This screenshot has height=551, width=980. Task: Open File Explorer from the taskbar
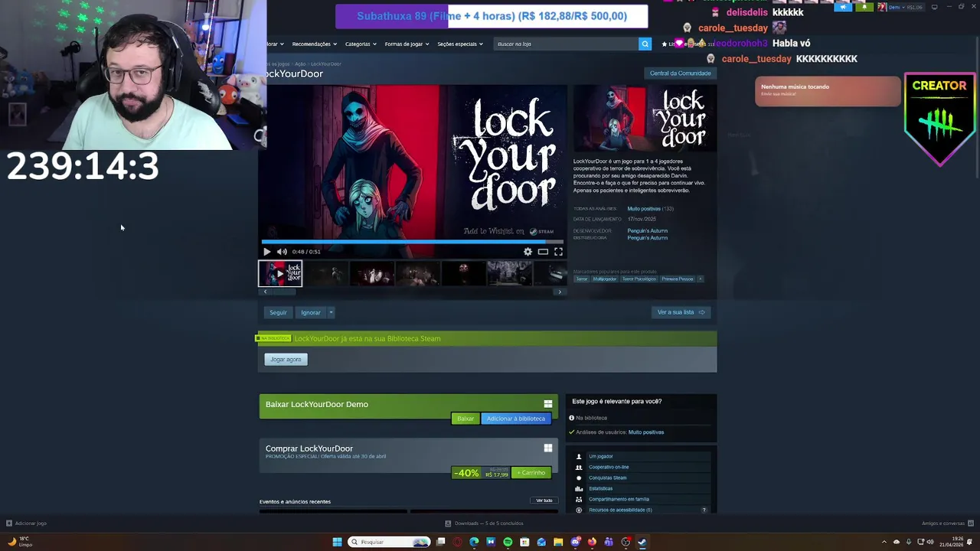(558, 542)
